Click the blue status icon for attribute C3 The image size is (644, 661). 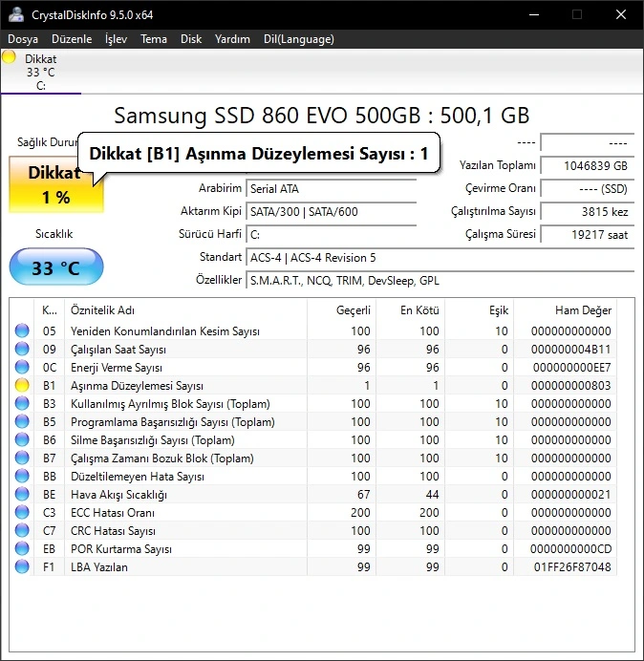22,512
